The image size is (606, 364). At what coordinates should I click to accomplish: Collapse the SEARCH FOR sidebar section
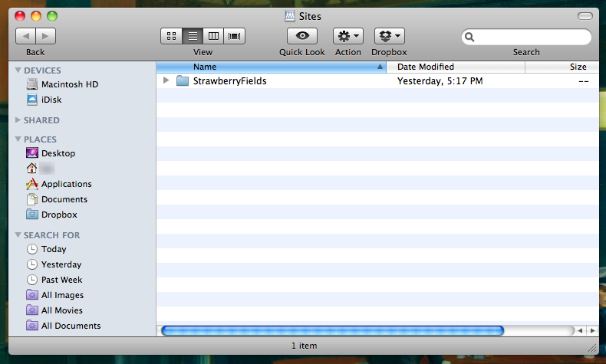pos(18,234)
